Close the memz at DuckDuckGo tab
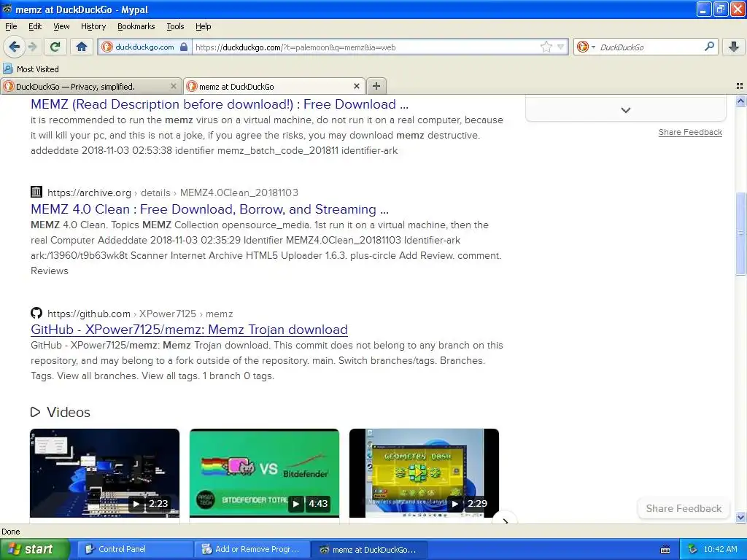 point(356,86)
